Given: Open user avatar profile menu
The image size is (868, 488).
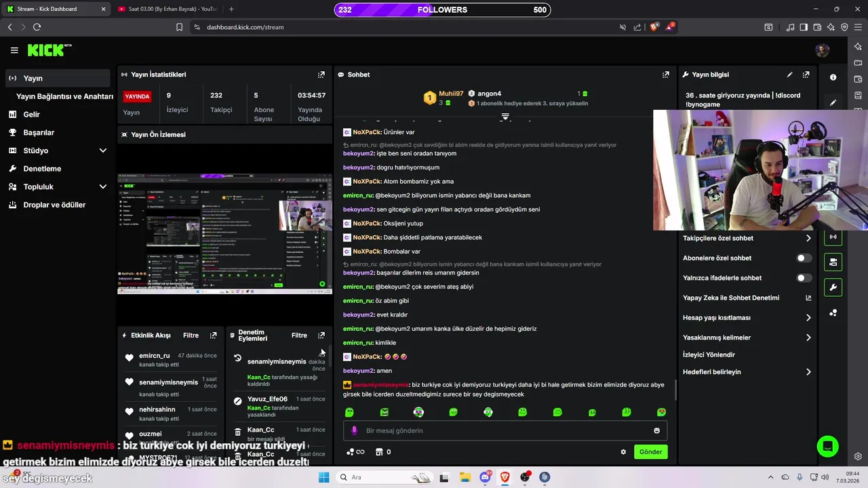Looking at the screenshot, I should 822,50.
